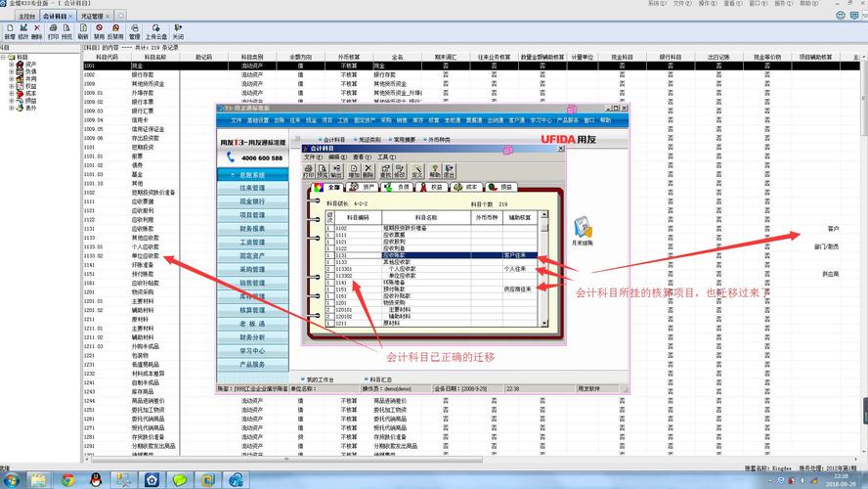Click 修改 modify icon in T3 会计科目 toolbar
The width and height of the screenshot is (868, 489).
click(399, 171)
